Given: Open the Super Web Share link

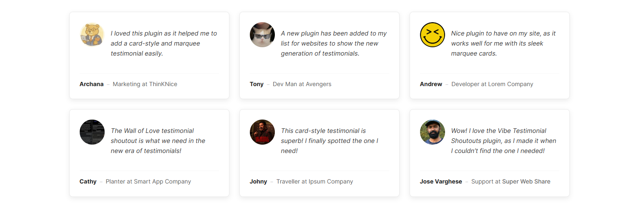Looking at the screenshot, I should [x=526, y=181].
